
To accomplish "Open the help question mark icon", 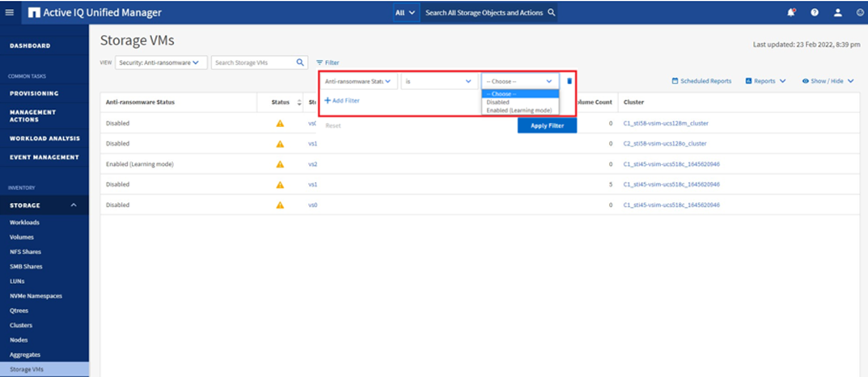I will (815, 13).
